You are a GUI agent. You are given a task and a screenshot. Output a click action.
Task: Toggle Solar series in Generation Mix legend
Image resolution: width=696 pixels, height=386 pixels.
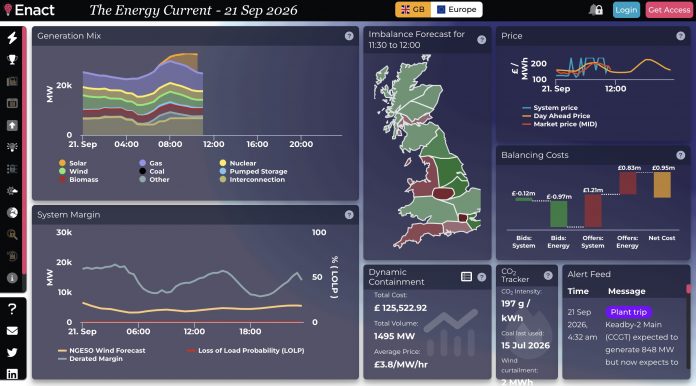coord(73,163)
